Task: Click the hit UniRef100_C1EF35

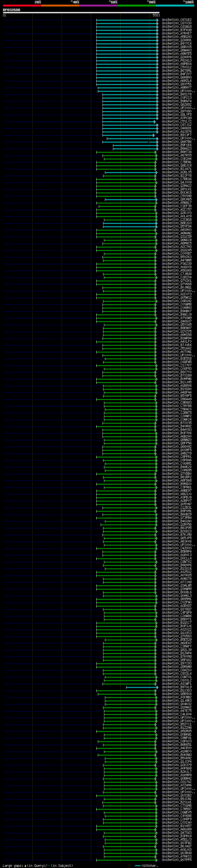Action: [x=176, y=206]
